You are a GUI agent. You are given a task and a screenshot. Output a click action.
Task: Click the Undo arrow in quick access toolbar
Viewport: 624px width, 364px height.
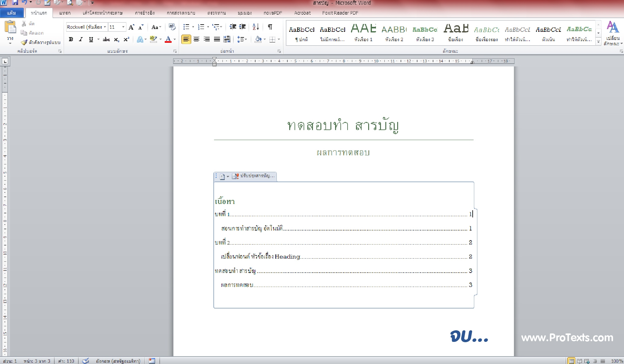(24, 2)
